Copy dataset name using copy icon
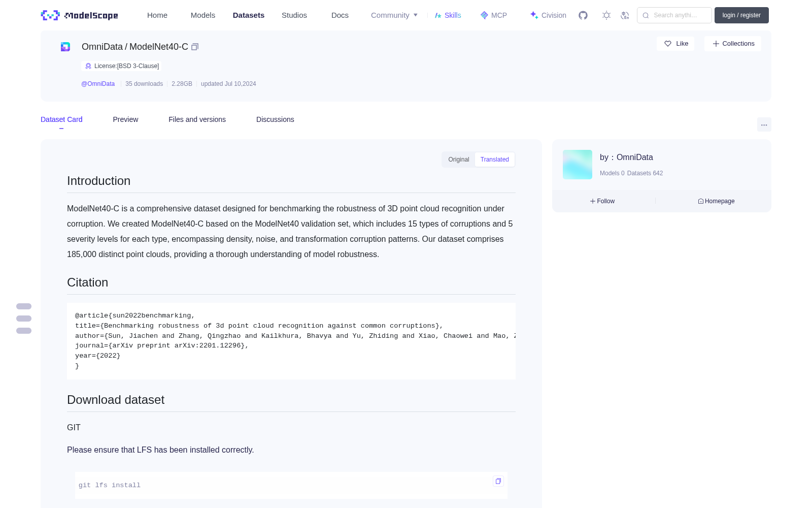Image resolution: width=812 pixels, height=508 pixels. (x=195, y=47)
